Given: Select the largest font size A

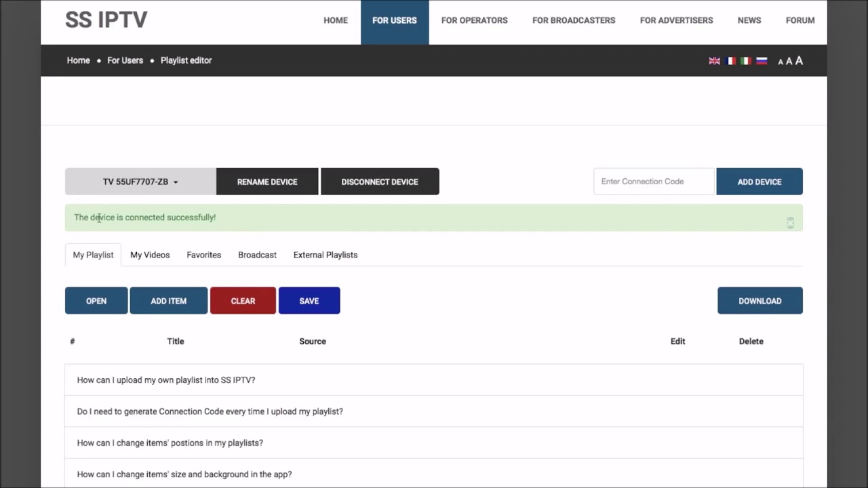Looking at the screenshot, I should (799, 60).
